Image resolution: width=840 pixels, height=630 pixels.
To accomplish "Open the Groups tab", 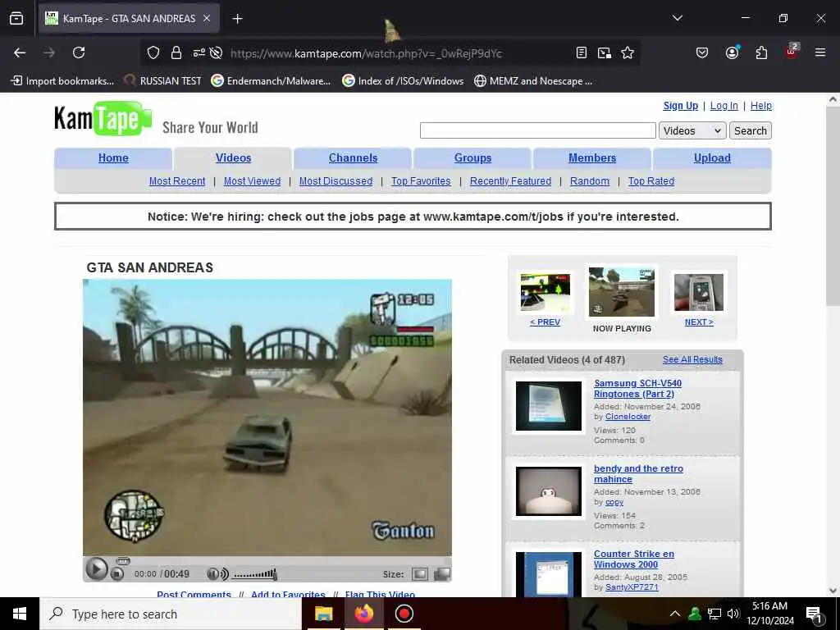I will pos(472,158).
